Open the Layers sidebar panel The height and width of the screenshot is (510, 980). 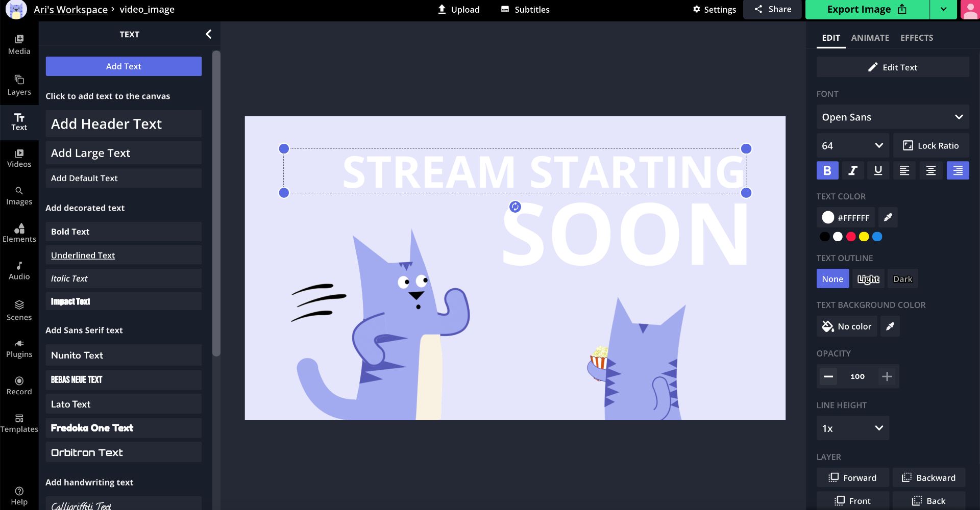[19, 85]
